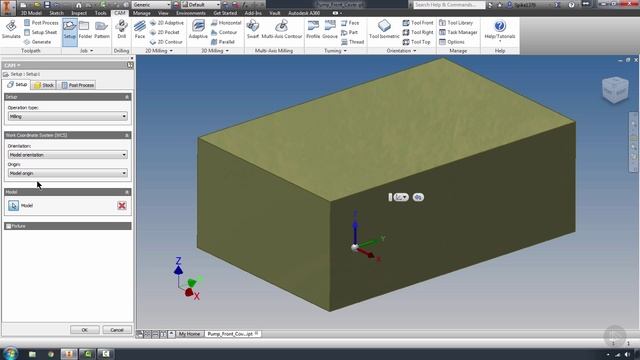
Task: Open the Origin dropdown
Action: [68, 173]
